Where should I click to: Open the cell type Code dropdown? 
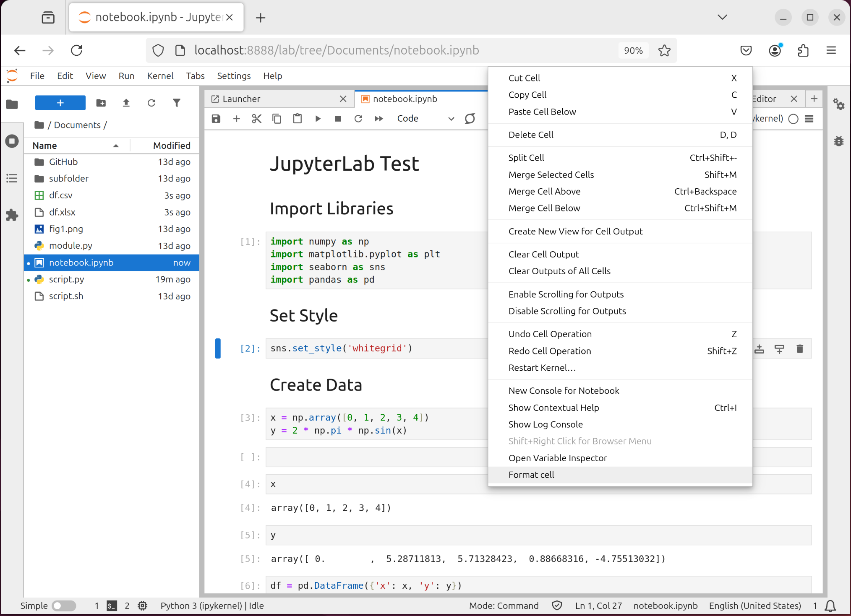[425, 119]
